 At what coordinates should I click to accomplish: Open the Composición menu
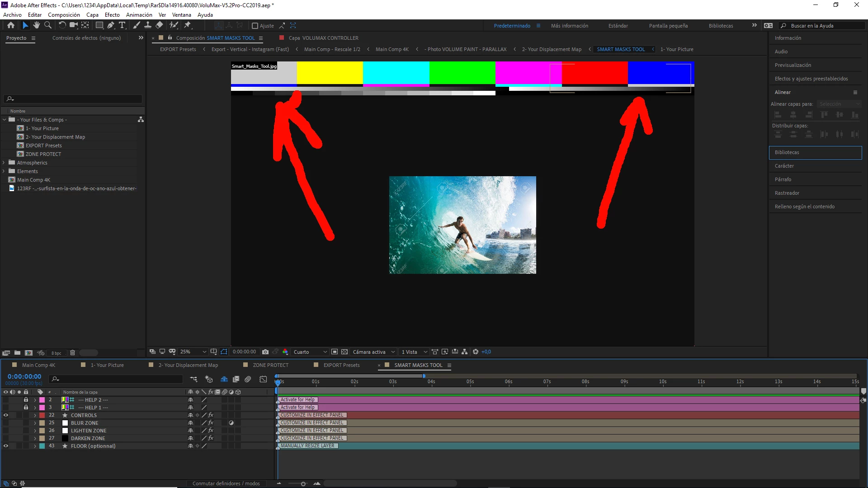64,15
